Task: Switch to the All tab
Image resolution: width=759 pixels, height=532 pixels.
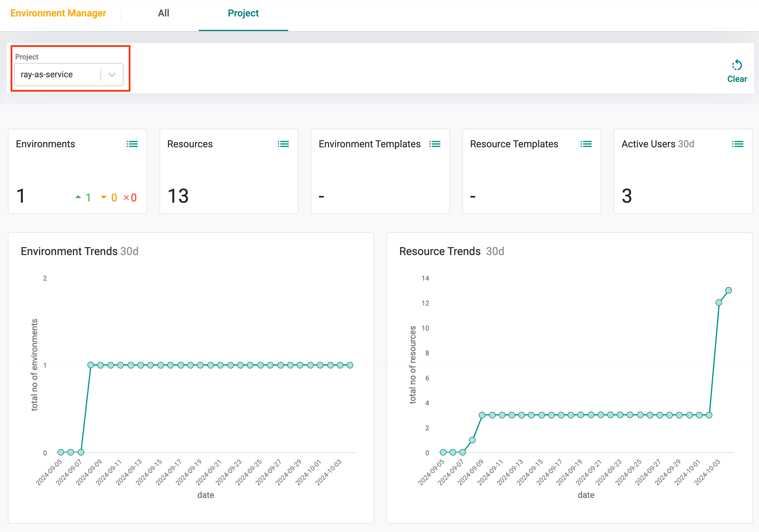Action: 164,13
